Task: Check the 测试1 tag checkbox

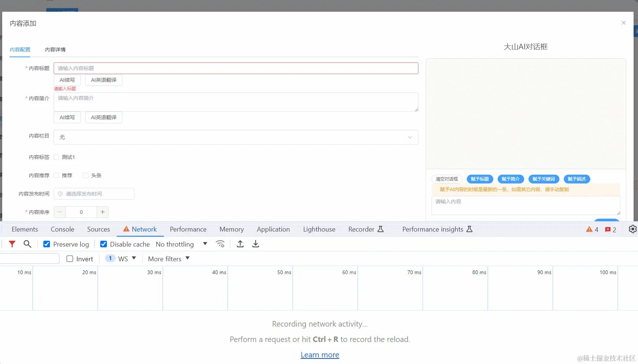Action: point(56,157)
